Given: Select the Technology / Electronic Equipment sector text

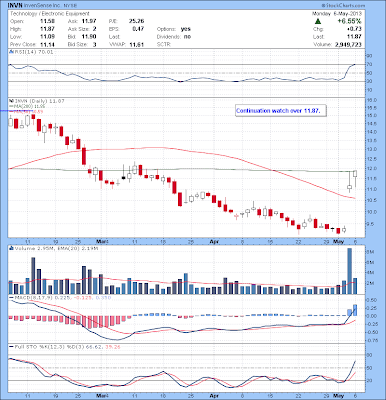Looking at the screenshot, I should tap(50, 14).
